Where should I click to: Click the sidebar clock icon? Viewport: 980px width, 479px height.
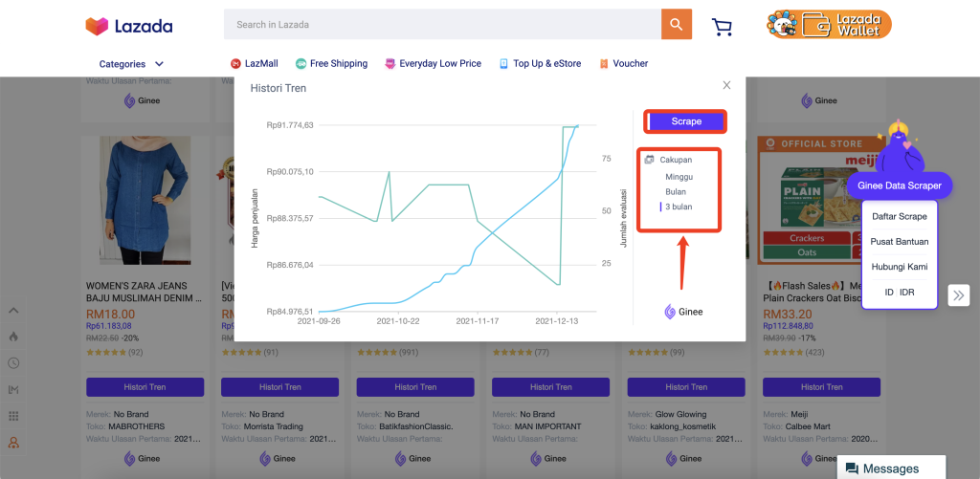(x=13, y=363)
